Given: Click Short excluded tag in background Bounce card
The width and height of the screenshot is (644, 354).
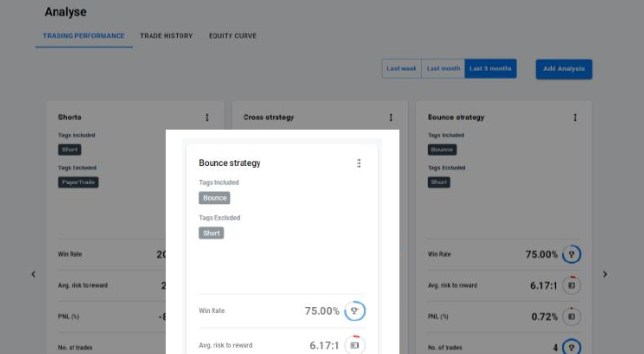Looking at the screenshot, I should tap(439, 182).
